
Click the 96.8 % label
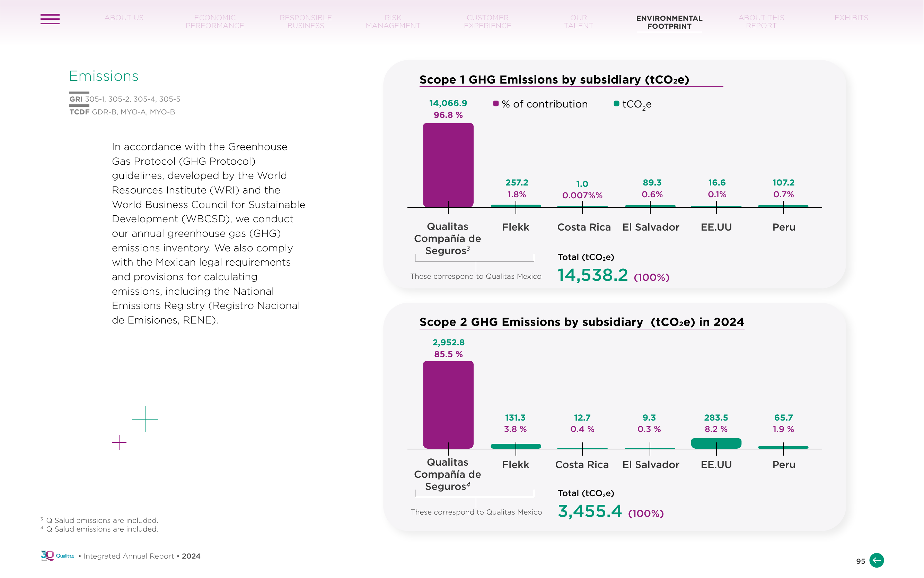click(x=448, y=115)
